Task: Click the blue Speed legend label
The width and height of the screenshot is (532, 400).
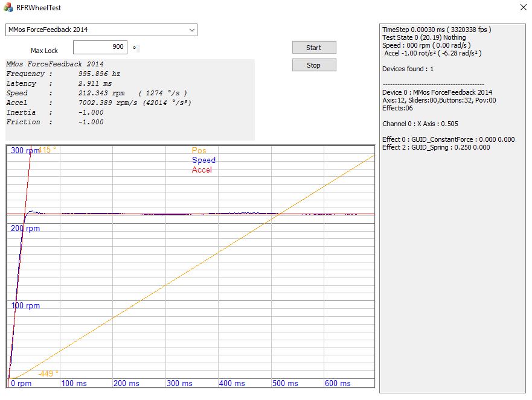Action: click(x=204, y=160)
